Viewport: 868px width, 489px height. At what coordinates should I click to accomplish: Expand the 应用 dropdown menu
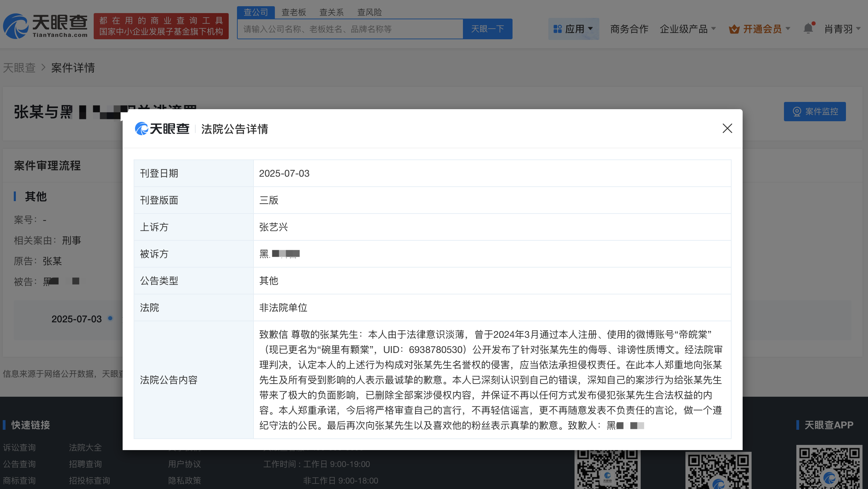[574, 29]
